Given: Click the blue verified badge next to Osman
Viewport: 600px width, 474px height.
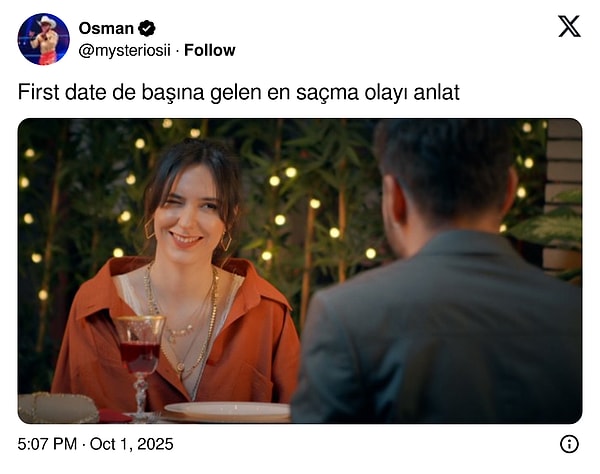Looking at the screenshot, I should point(147,29).
